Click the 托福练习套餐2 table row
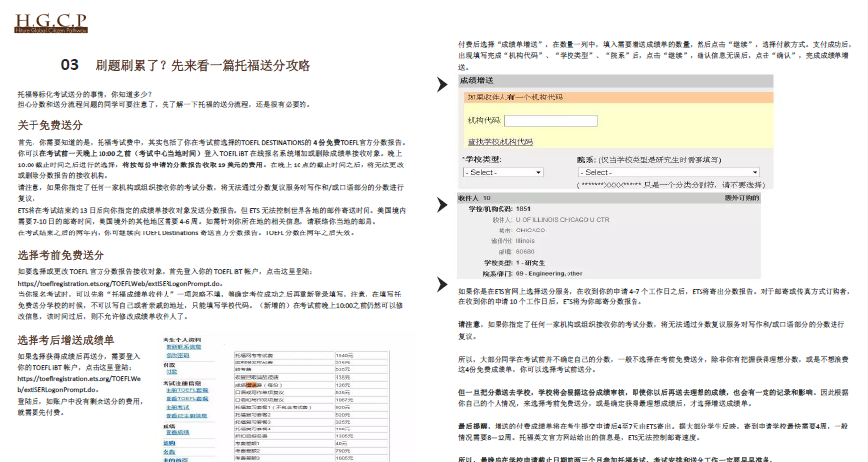This screenshot has width=868, height=462. click(x=311, y=415)
